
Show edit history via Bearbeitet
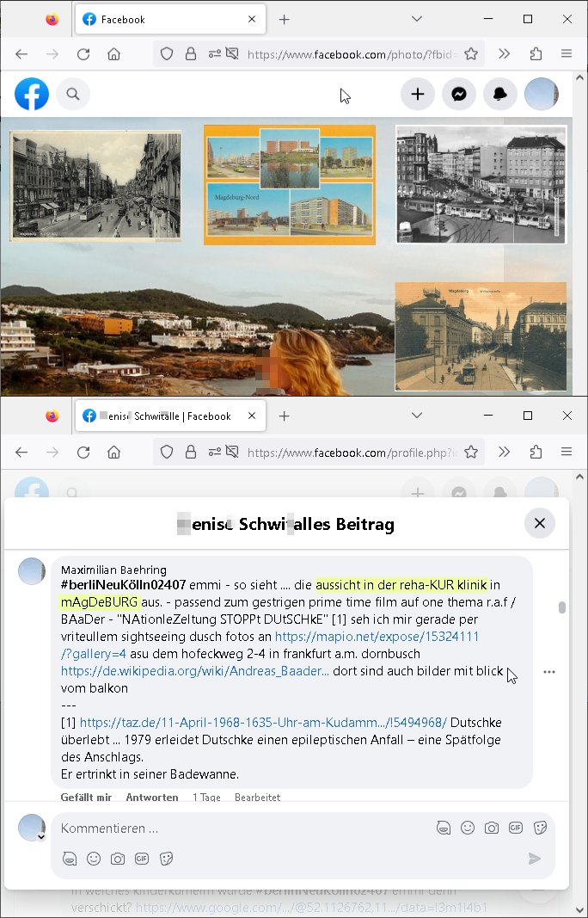coord(257,797)
